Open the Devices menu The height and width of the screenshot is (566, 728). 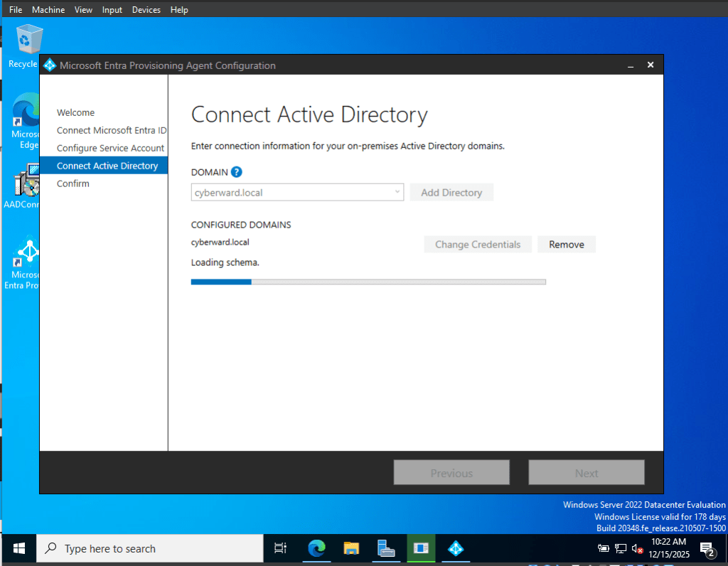[146, 10]
